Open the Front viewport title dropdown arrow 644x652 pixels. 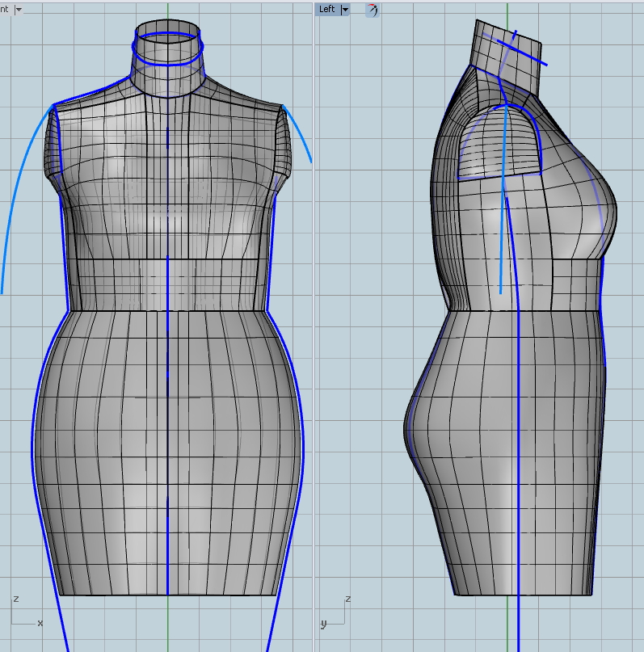point(19,10)
